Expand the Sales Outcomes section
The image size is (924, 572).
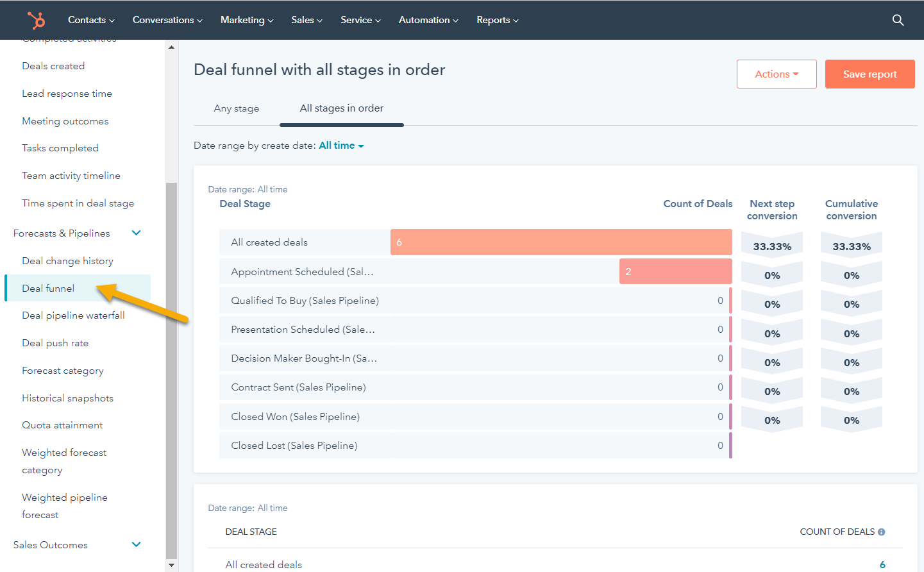point(136,544)
